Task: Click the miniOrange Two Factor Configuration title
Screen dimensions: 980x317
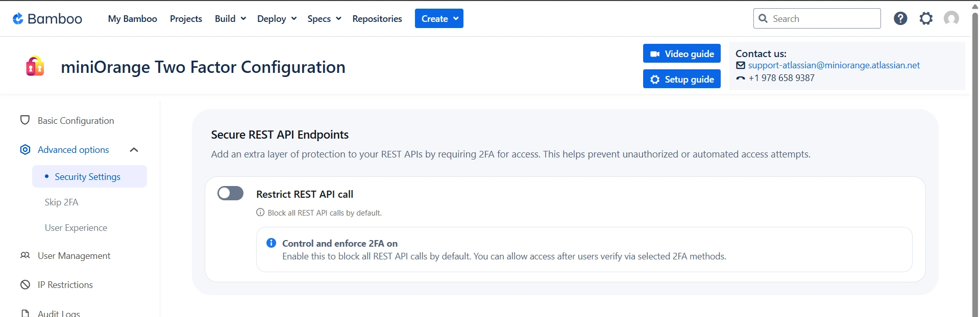Action: click(x=203, y=67)
